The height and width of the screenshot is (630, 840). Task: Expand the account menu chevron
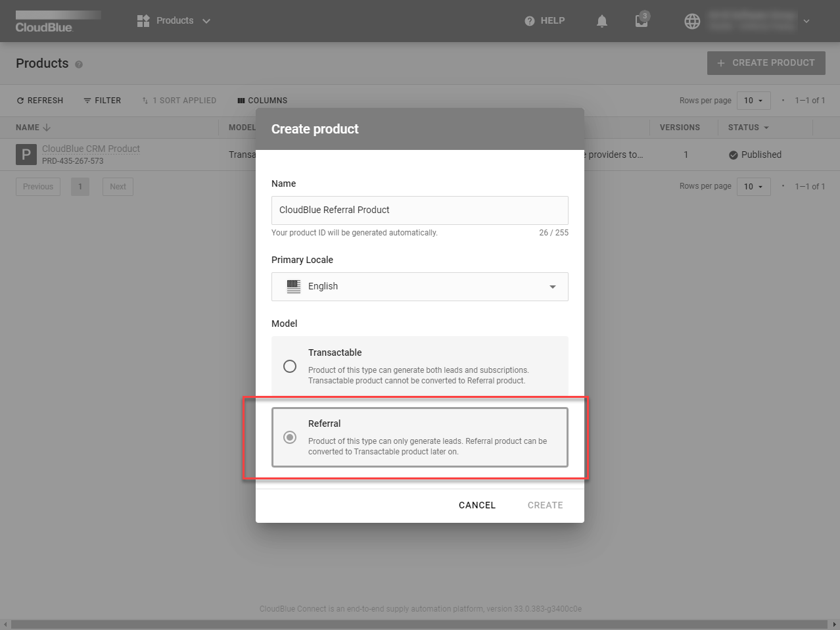(x=806, y=21)
